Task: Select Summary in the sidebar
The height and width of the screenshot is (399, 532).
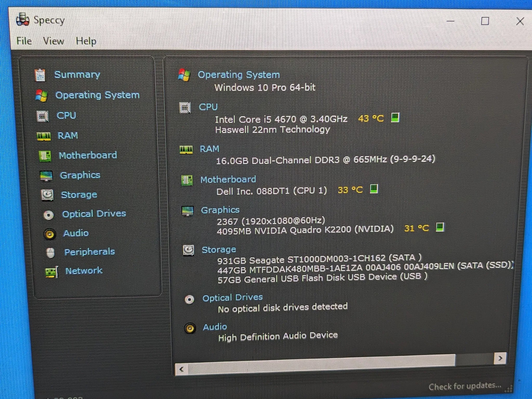Action: (77, 75)
